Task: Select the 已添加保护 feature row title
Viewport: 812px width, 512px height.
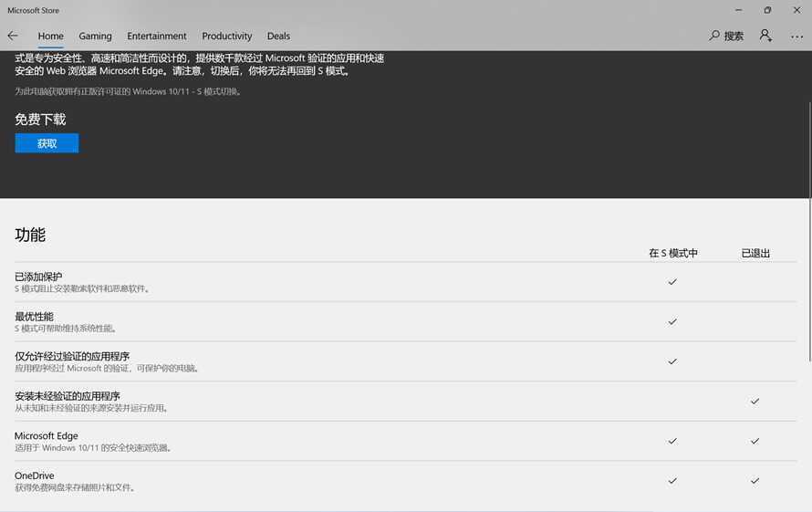Action: (38, 277)
